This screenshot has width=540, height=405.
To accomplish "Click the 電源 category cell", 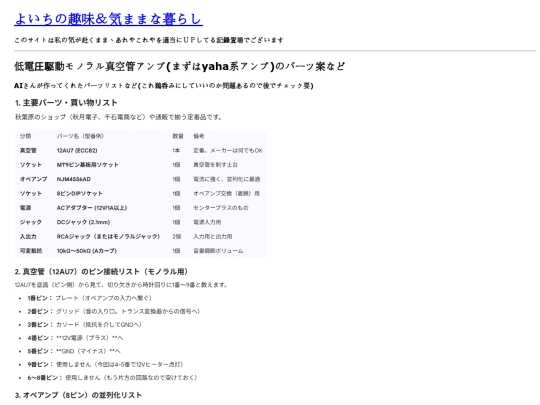I will tap(25, 208).
